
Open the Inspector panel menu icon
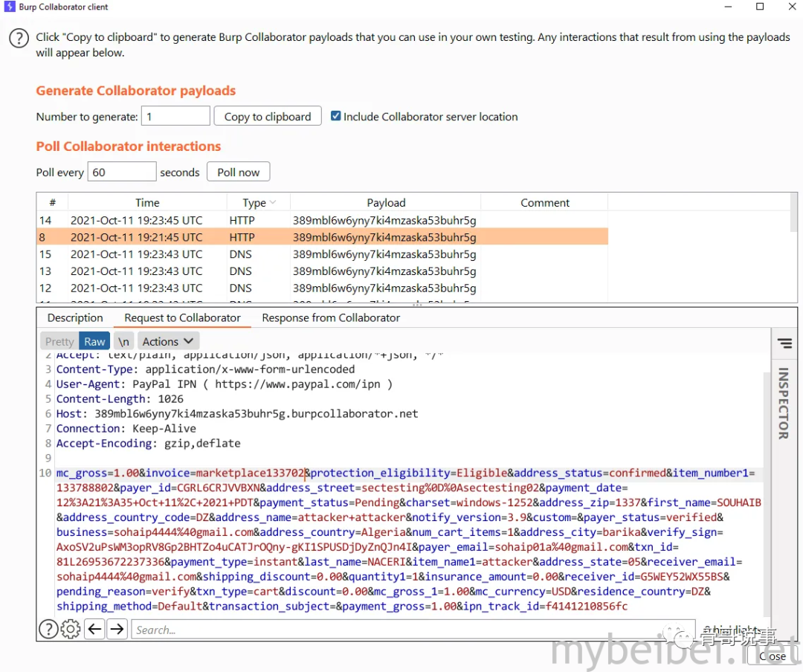pos(784,343)
